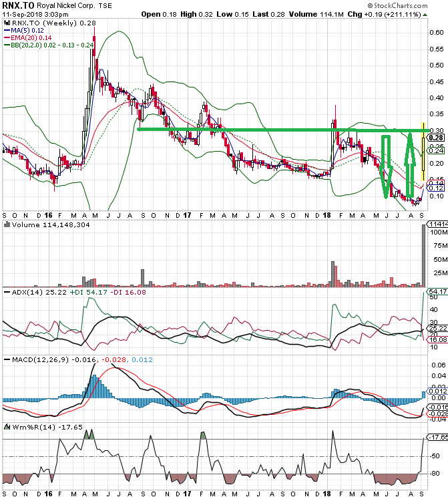
Task: Click the 0.06 label on the MACD axis
Action: point(439,365)
